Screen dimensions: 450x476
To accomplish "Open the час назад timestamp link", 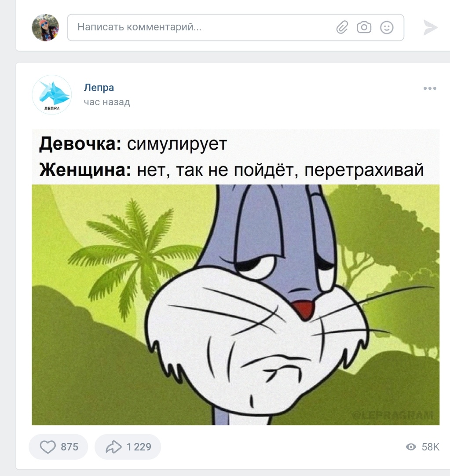I will click(x=107, y=102).
